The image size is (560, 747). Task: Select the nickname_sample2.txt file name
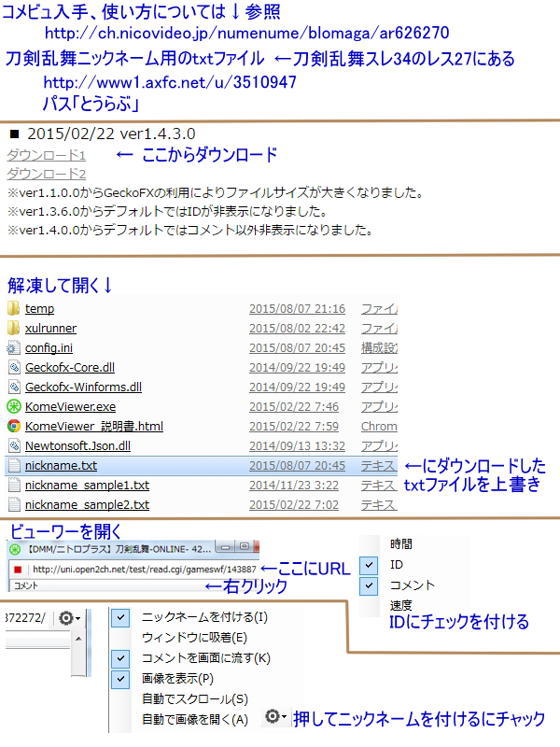pos(87,504)
